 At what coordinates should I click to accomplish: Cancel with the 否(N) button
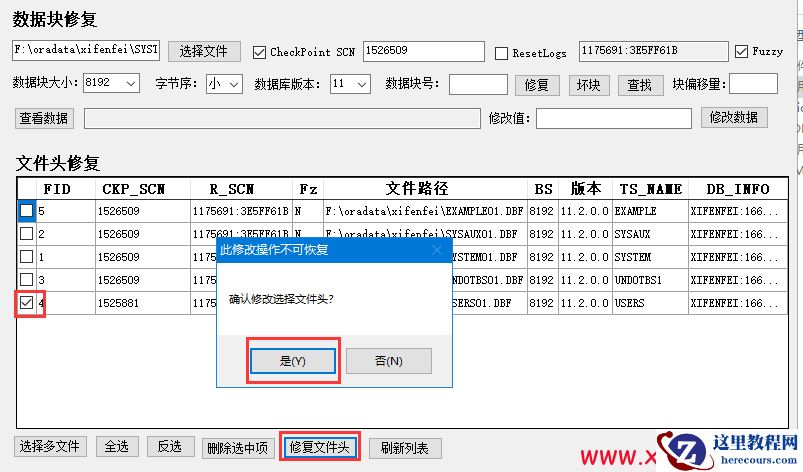point(389,361)
